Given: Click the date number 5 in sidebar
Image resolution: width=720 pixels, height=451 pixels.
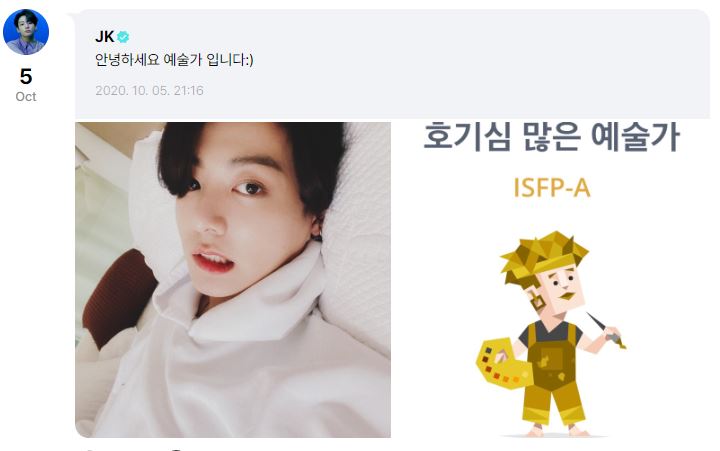Looking at the screenshot, I should [x=26, y=76].
